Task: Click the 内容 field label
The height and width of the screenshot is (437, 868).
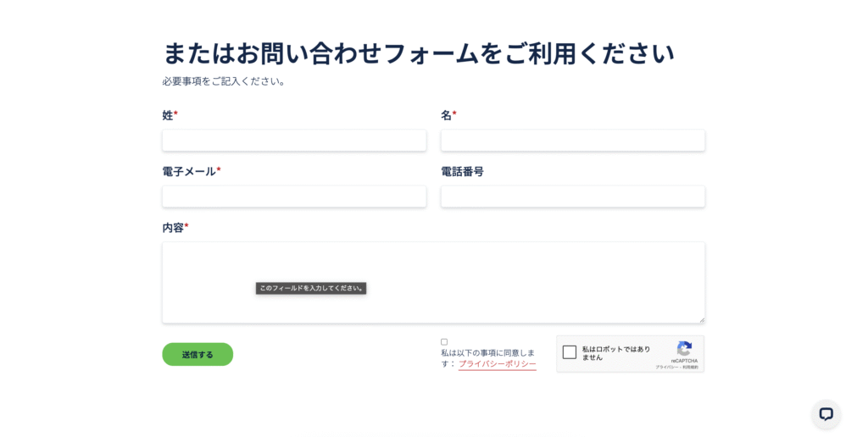Action: point(175,228)
